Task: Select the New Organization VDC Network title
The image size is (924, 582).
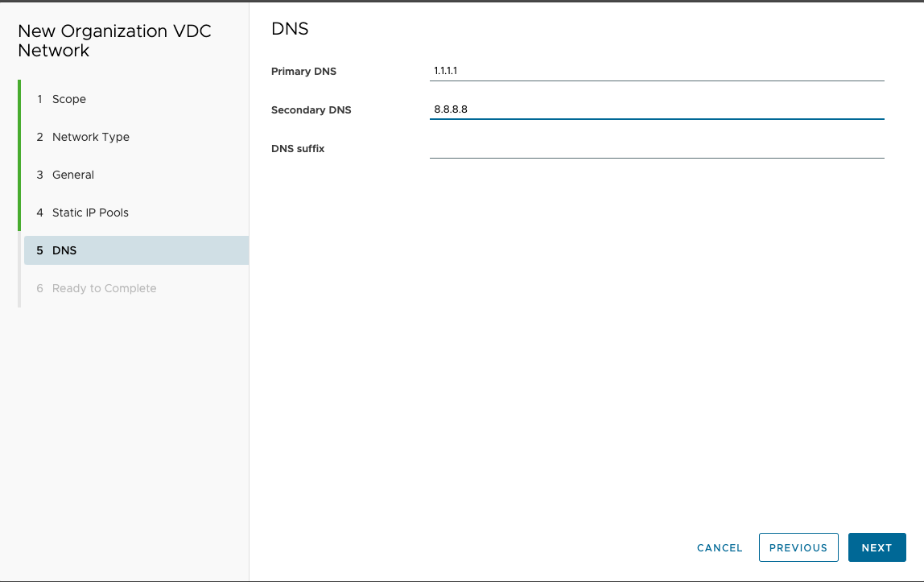Action: tap(114, 40)
